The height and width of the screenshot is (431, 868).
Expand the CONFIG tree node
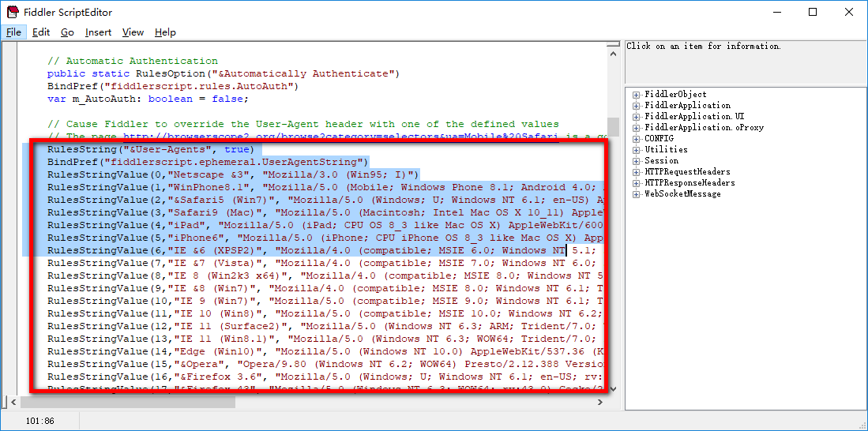coord(636,139)
